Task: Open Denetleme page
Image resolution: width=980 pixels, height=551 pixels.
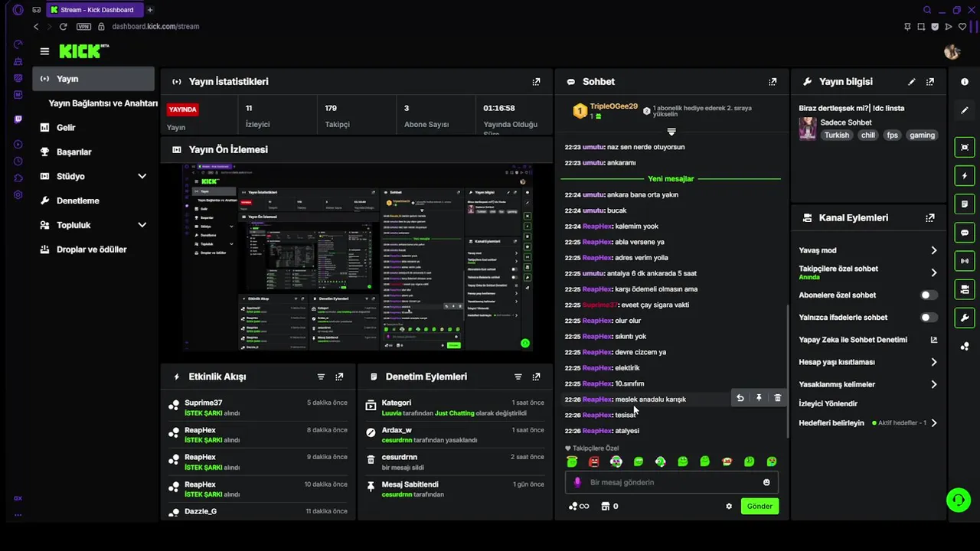Action: 93,201
